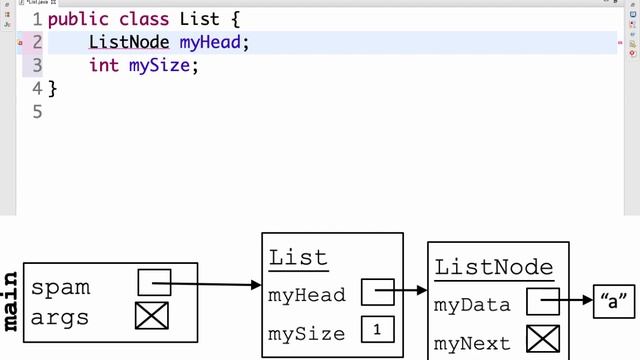Open the orange hierarchy view icon in left trim
This screenshot has width=640, height=360.
point(7,14)
